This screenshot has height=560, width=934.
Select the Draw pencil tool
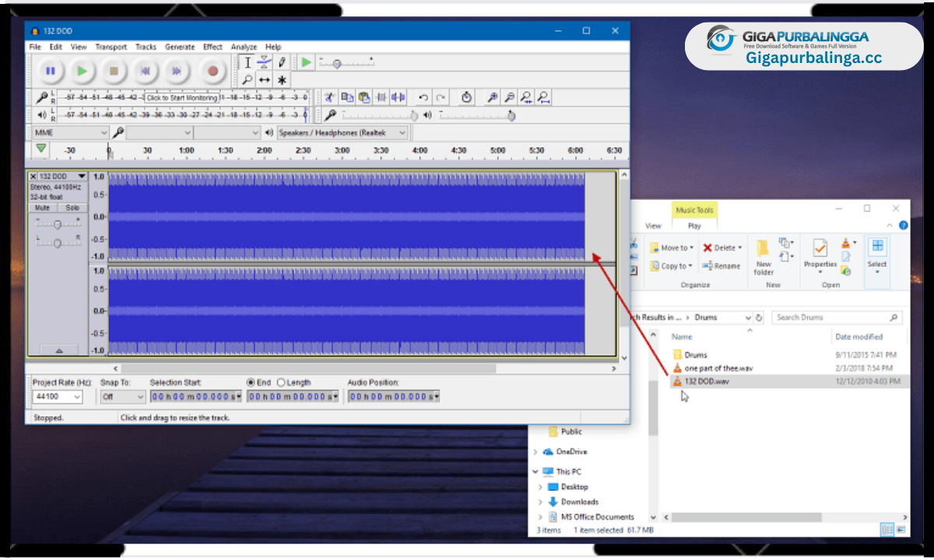tap(282, 62)
